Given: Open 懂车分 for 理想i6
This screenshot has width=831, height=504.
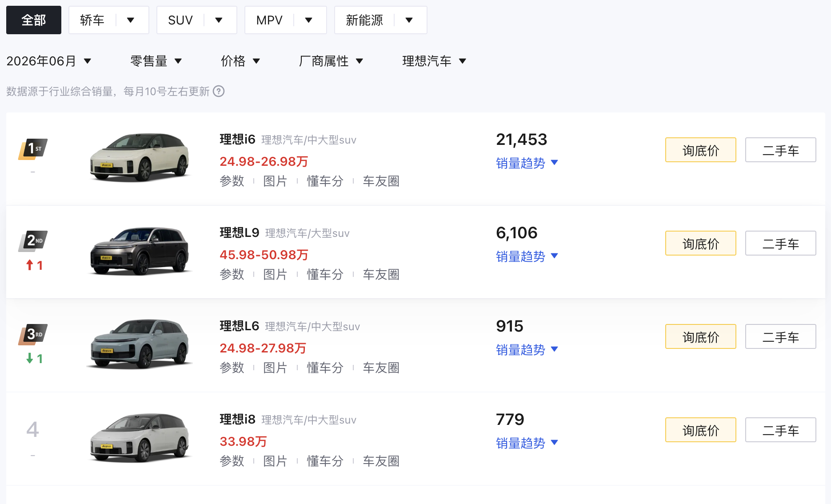Looking at the screenshot, I should (325, 181).
